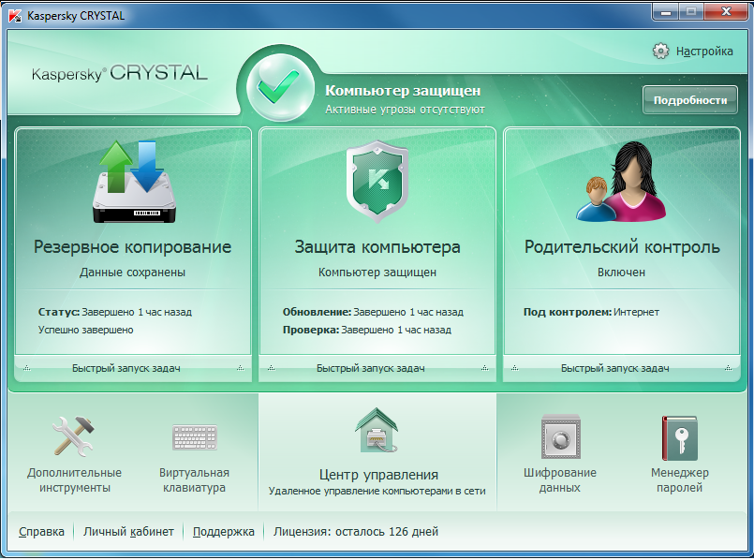The height and width of the screenshot is (560, 754).
Task: Open the Поддержка link
Action: 223,532
